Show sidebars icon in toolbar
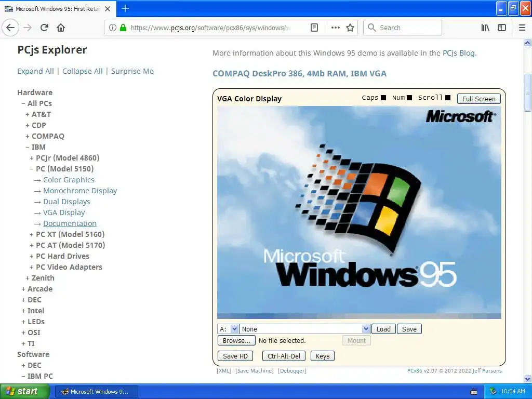Image resolution: width=532 pixels, height=399 pixels. coord(502,28)
